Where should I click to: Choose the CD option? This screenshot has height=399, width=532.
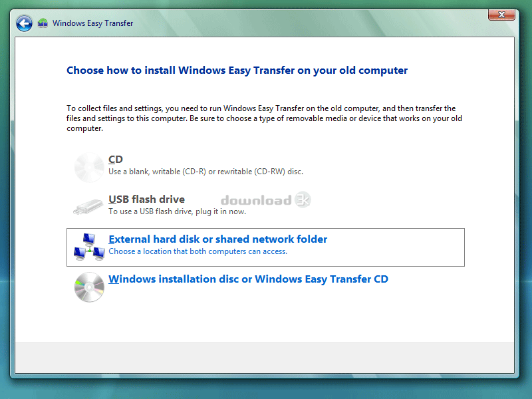[x=265, y=168]
